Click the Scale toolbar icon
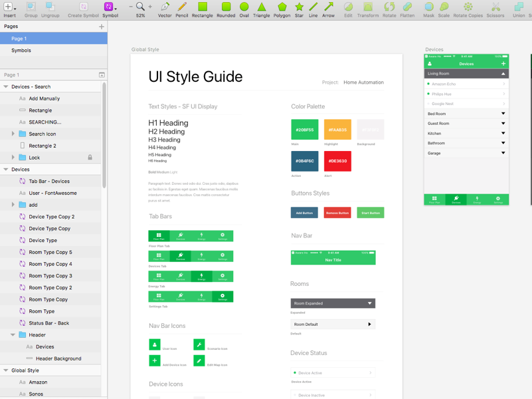The height and width of the screenshot is (399, 532). 444,7
